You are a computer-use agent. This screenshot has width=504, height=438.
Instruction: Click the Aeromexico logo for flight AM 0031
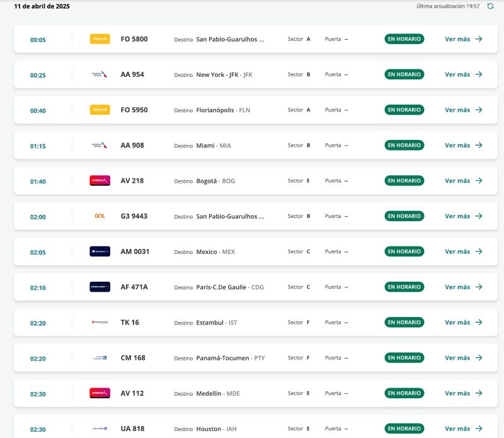[x=100, y=251]
